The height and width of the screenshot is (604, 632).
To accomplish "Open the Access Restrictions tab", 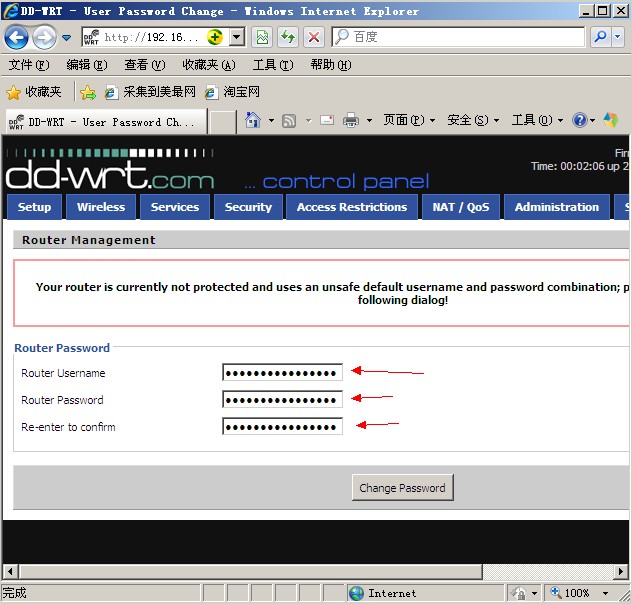I will (352, 207).
